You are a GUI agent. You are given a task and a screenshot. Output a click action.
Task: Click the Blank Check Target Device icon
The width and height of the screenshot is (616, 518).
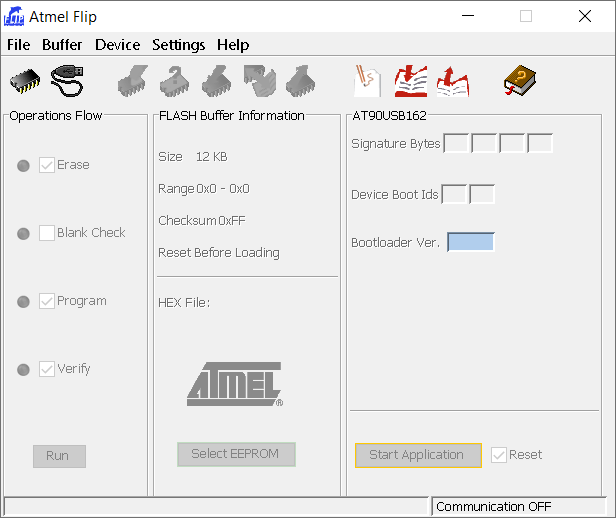[175, 81]
